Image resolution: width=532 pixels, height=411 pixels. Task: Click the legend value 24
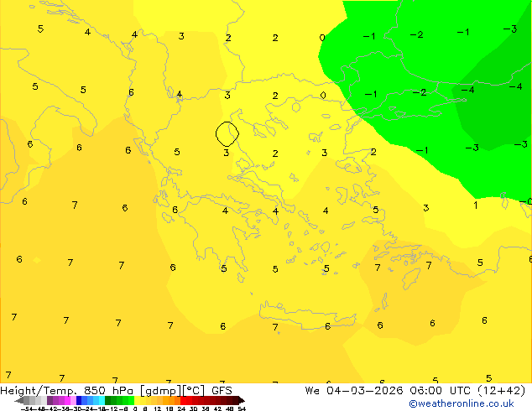(181, 408)
